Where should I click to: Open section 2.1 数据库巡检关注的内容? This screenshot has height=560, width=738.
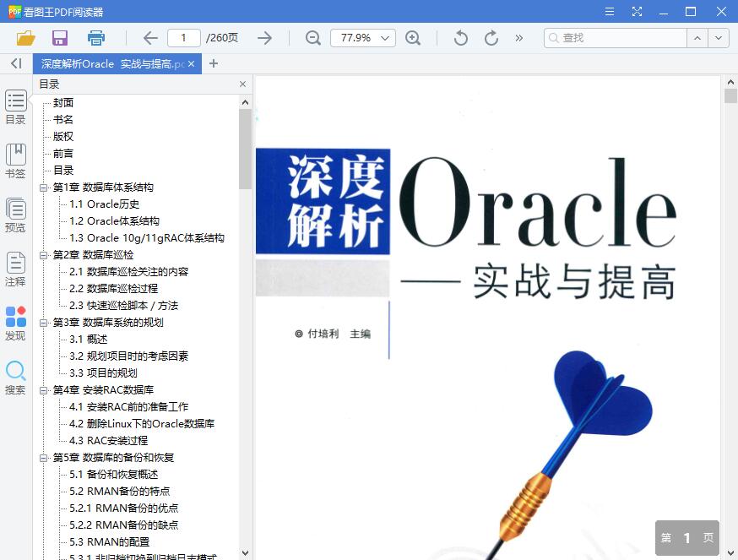(129, 272)
